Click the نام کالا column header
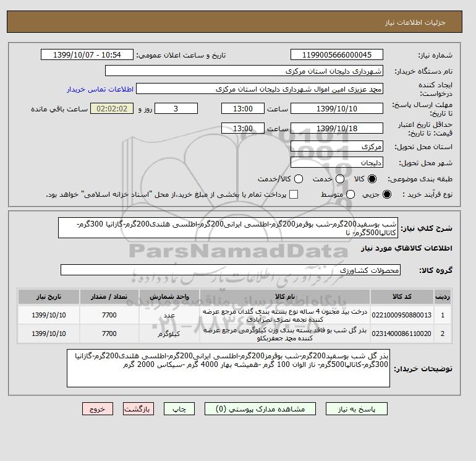 [x=285, y=296]
